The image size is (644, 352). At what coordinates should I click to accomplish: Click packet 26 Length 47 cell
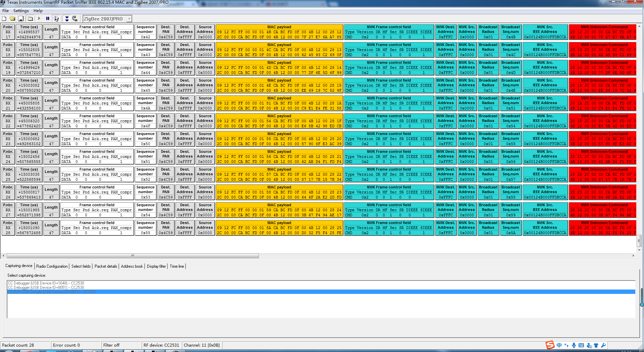(51, 192)
